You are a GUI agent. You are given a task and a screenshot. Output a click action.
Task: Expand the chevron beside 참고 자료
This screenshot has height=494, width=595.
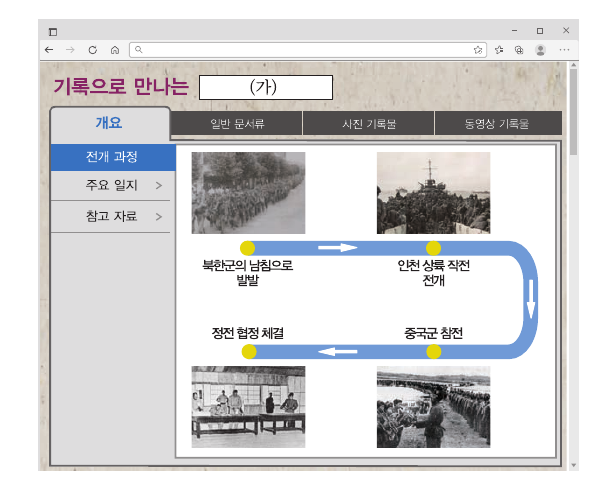point(159,217)
